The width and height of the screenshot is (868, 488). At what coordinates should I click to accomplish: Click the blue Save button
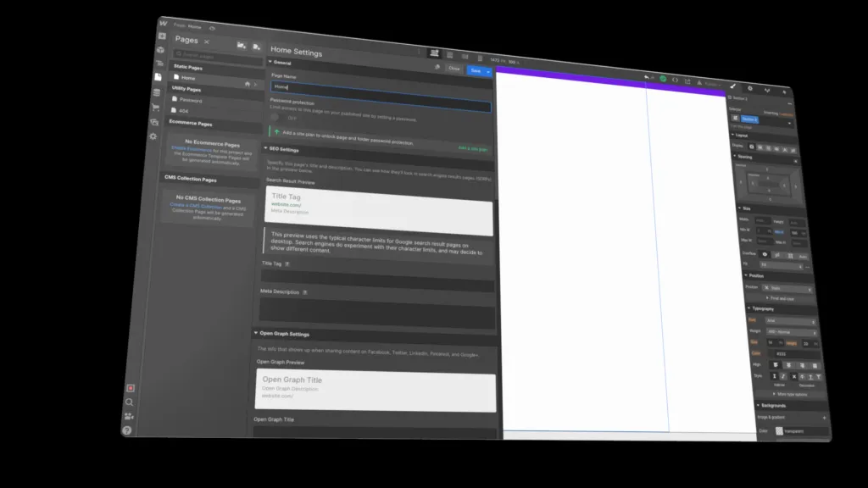click(476, 70)
